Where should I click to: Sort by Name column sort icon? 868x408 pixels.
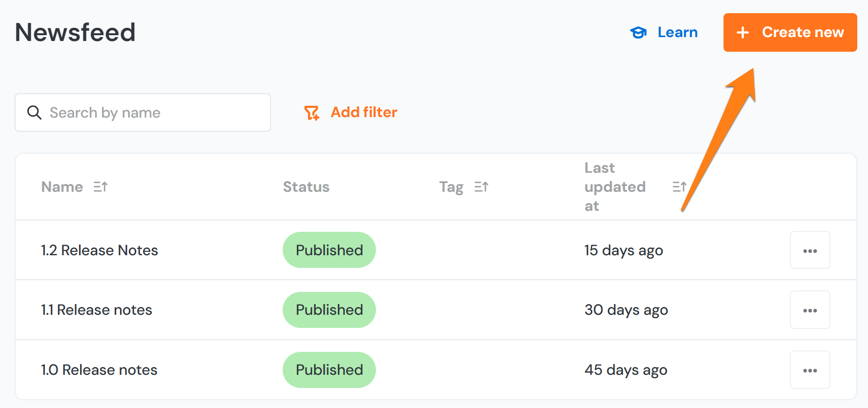[101, 187]
